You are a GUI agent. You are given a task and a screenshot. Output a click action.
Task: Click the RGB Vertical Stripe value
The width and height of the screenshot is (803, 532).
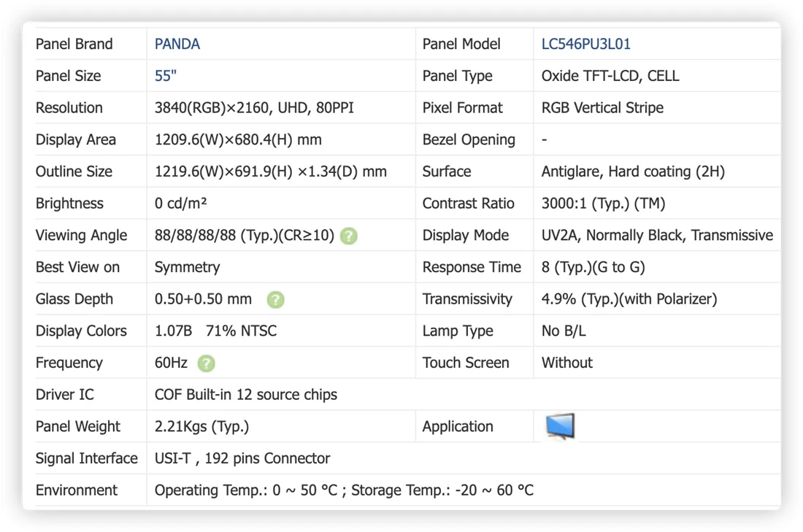(602, 107)
